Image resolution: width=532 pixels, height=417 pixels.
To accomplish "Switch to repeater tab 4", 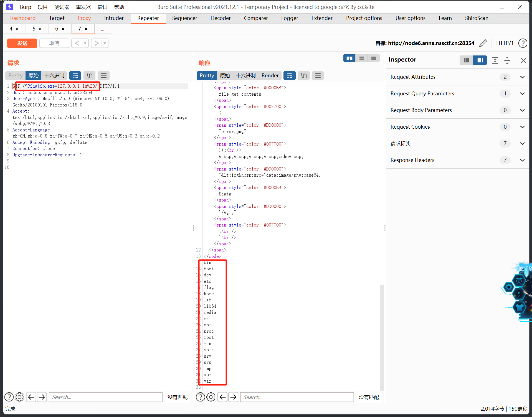I will [11, 29].
